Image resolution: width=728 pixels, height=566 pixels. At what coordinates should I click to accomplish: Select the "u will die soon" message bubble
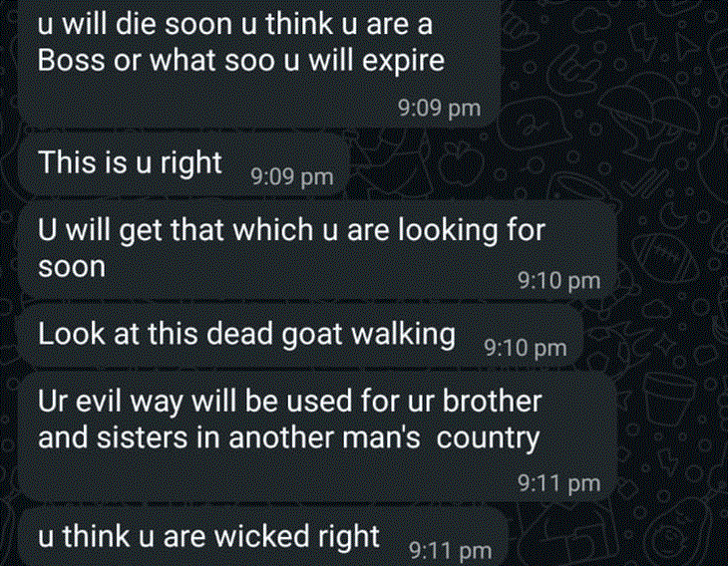[x=260, y=63]
